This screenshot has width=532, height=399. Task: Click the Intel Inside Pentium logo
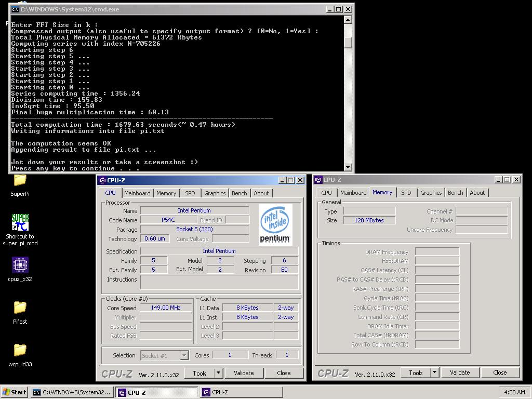pos(276,224)
